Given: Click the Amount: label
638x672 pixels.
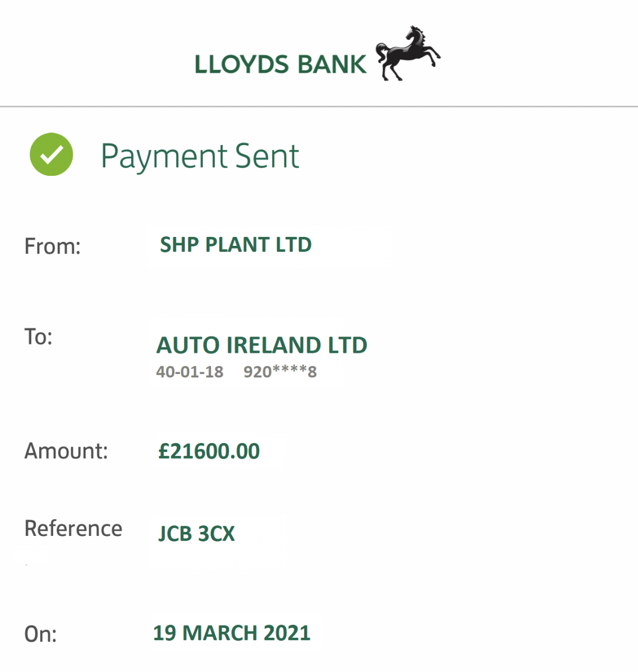Looking at the screenshot, I should point(66,451).
